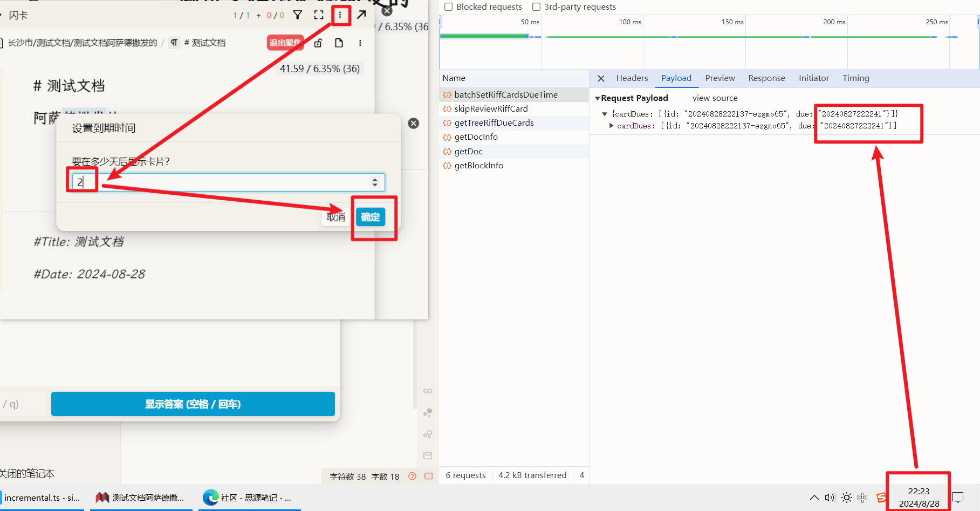
Task: Click the 确定 confirm button
Action: [371, 217]
